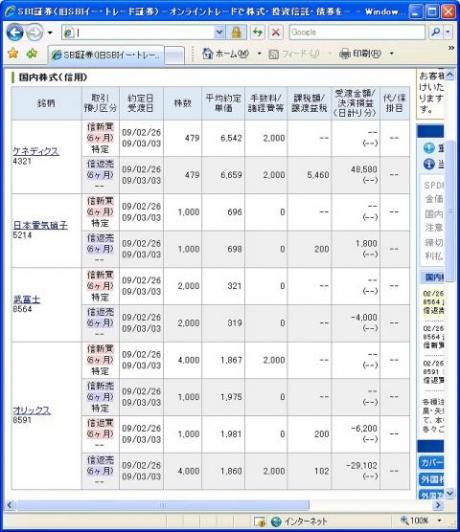Click the stock code 4321 text

coord(22,162)
